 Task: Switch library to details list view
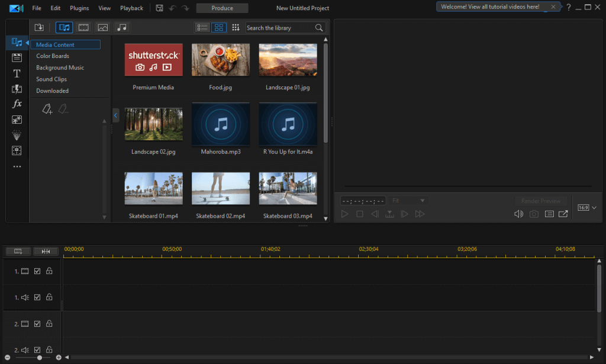click(202, 27)
